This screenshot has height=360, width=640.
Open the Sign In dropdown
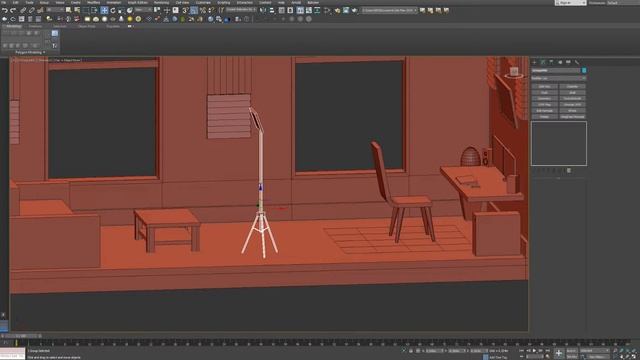click(x=570, y=2)
